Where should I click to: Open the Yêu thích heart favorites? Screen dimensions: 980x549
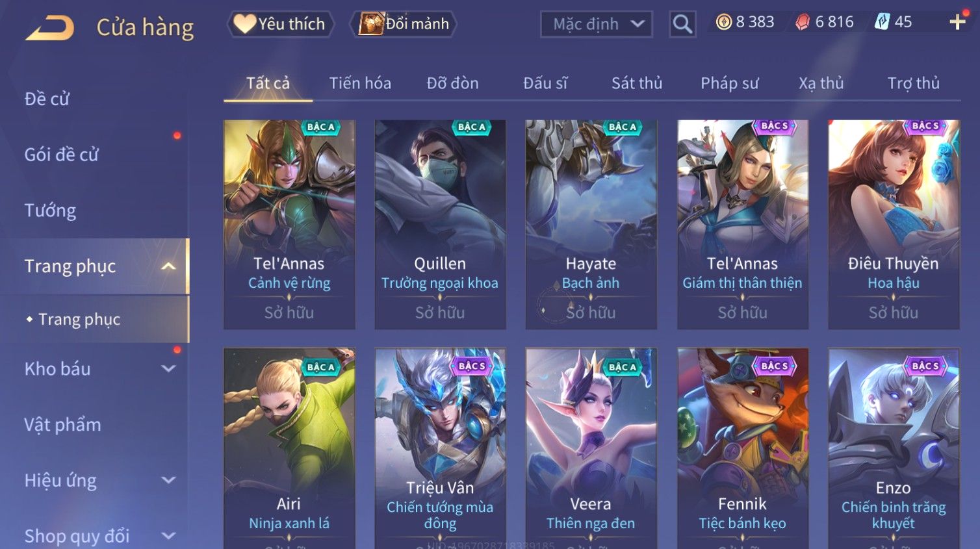point(280,24)
